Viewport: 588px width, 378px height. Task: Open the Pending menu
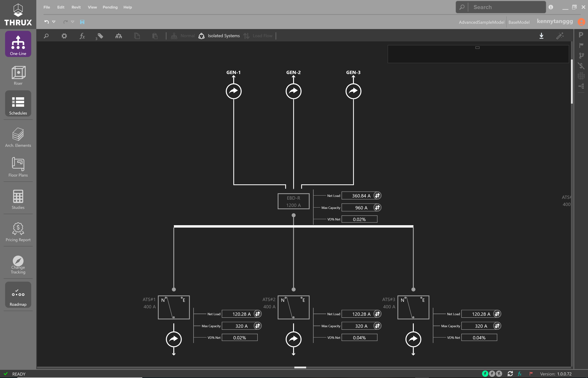[x=110, y=7]
